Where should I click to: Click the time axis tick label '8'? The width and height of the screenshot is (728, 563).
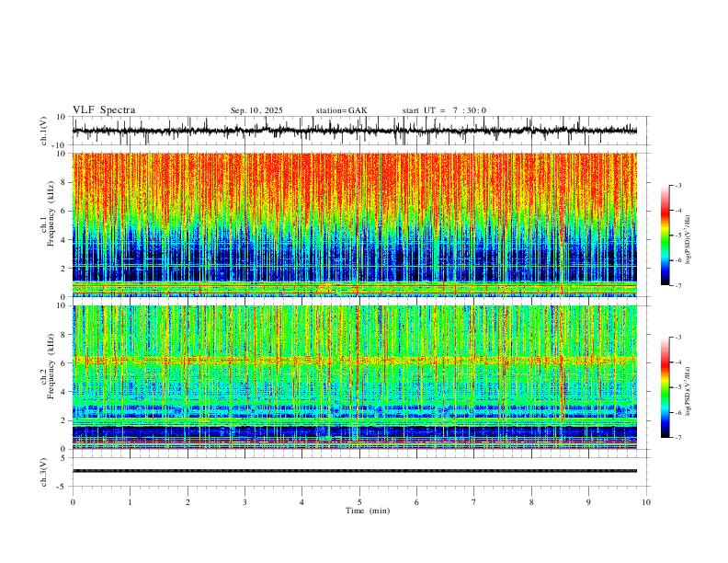(x=531, y=502)
